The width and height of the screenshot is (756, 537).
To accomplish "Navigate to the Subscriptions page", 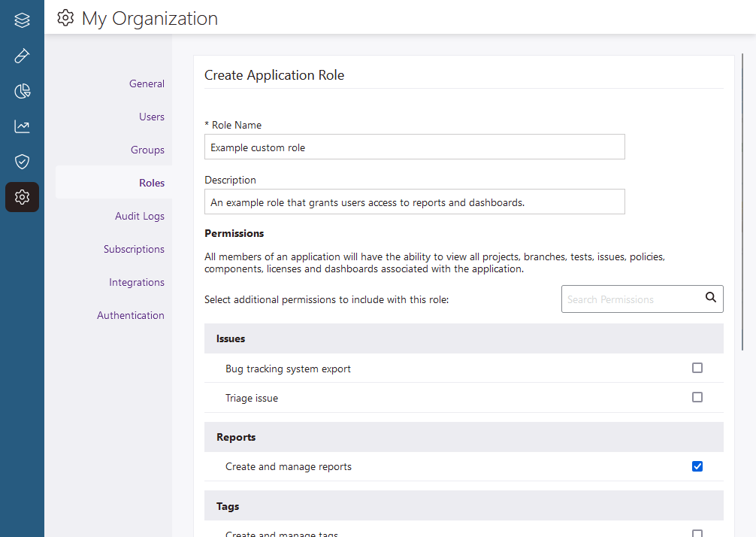I will click(x=134, y=249).
